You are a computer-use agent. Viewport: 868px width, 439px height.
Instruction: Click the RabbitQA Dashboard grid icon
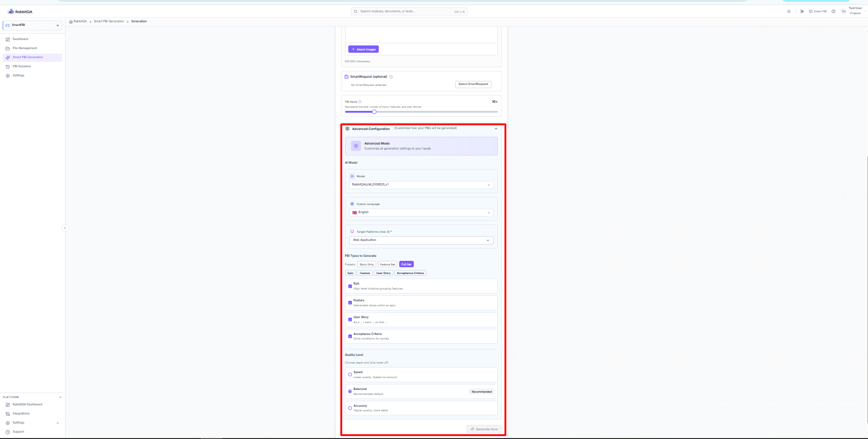8,404
